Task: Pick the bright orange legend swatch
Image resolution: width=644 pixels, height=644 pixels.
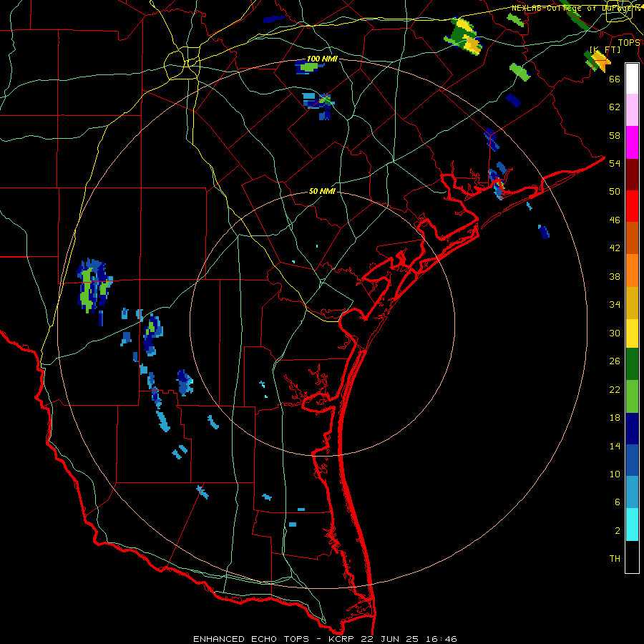Action: click(x=632, y=270)
